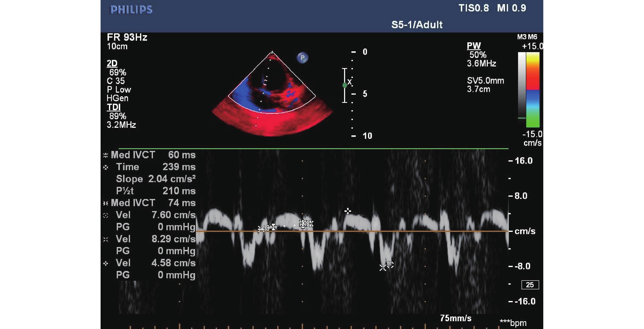Select the underlined TDI mode label

[113, 107]
